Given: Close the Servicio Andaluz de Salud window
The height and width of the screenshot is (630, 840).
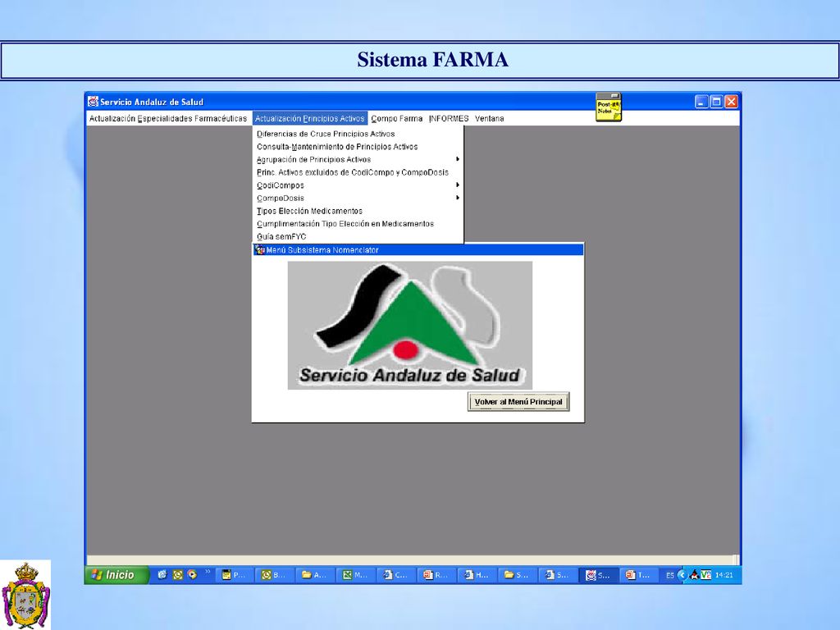Looking at the screenshot, I should coord(731,101).
